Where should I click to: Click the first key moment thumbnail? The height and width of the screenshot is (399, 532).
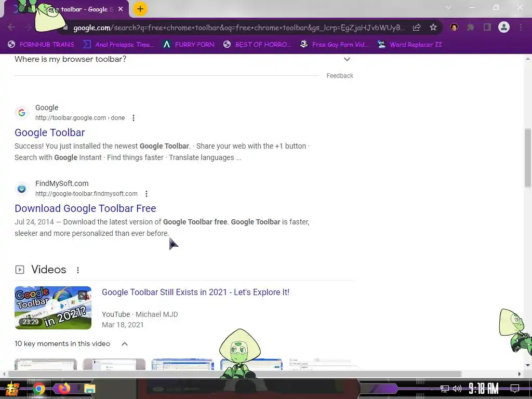click(46, 364)
